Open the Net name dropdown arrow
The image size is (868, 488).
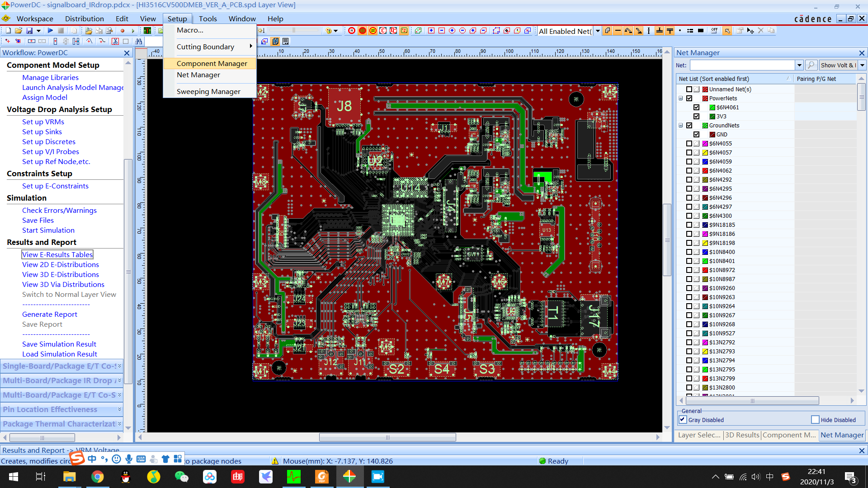point(799,65)
